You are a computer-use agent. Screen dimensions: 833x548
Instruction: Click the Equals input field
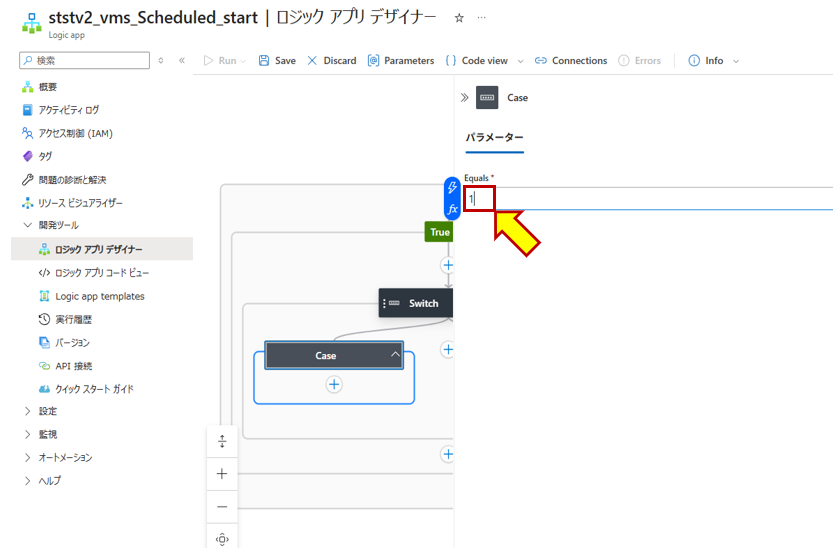click(x=648, y=199)
